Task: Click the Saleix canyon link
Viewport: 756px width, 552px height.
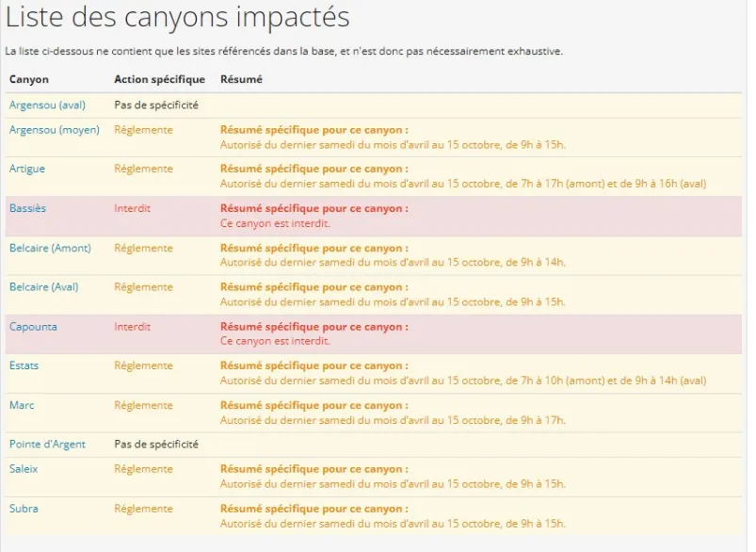Action: (x=24, y=468)
